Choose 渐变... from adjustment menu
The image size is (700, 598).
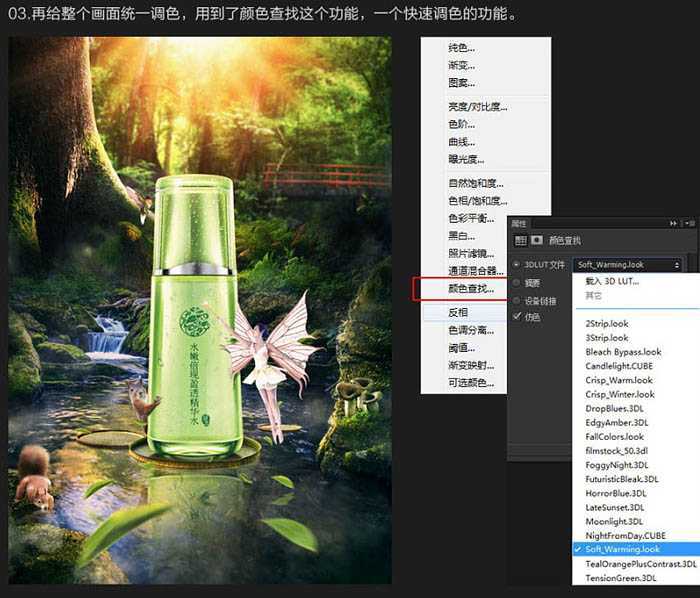(462, 65)
